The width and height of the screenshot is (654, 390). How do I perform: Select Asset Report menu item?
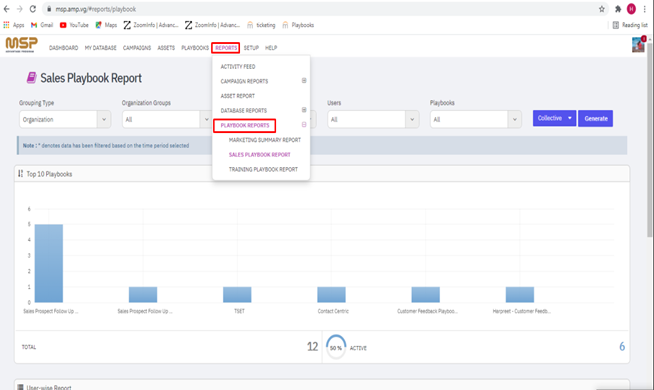[x=238, y=96]
